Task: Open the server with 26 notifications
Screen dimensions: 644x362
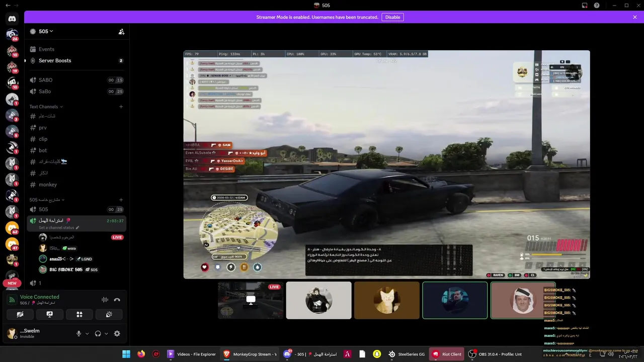Action: click(x=12, y=35)
